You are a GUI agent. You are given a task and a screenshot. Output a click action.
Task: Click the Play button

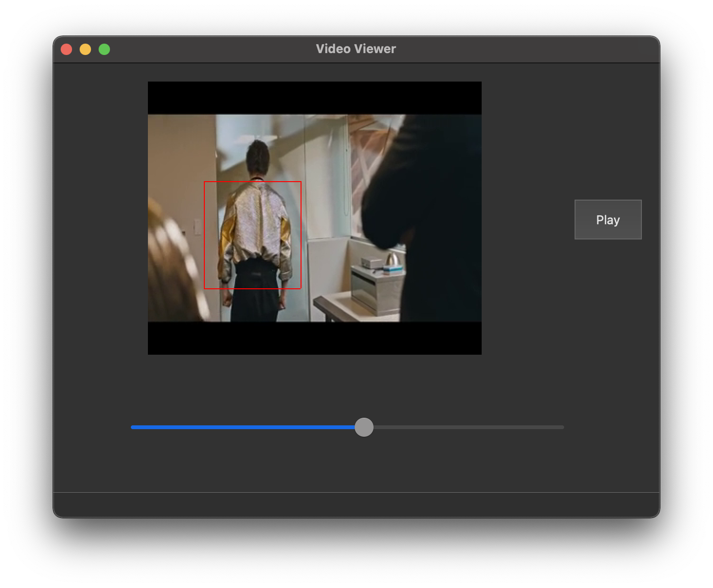pyautogui.click(x=608, y=220)
